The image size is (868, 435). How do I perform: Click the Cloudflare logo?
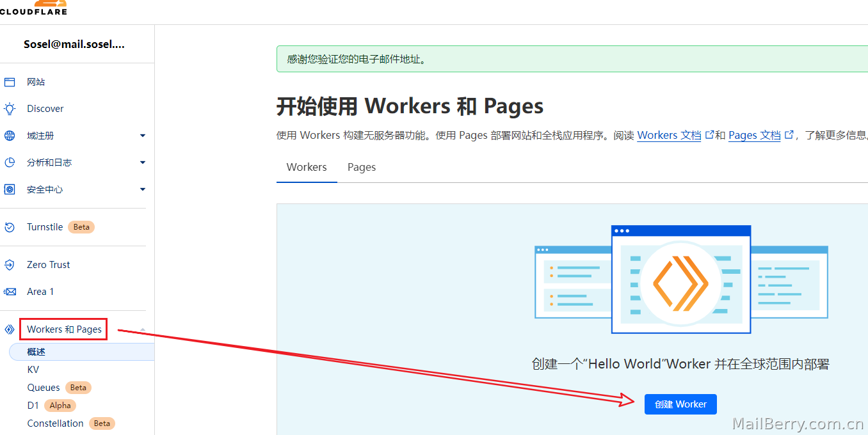(x=33, y=7)
